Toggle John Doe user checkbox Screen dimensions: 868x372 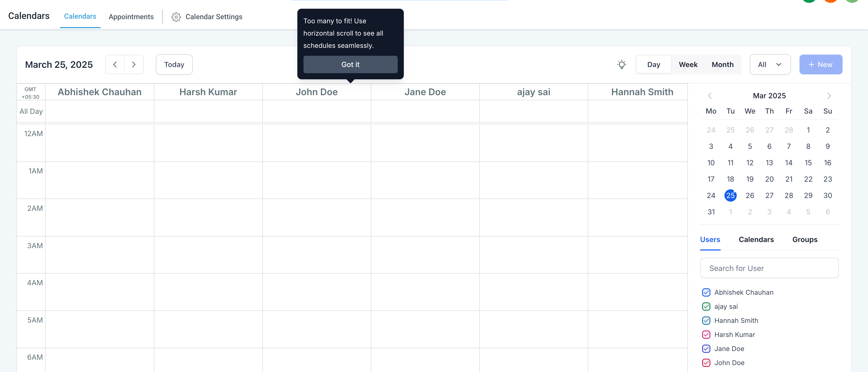[x=706, y=363]
